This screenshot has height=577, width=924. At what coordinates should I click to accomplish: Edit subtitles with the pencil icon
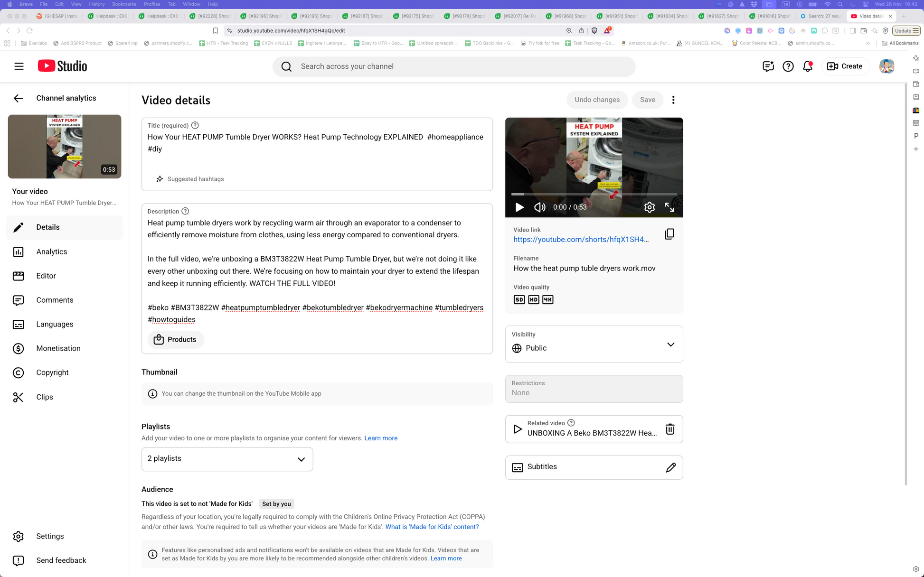click(x=670, y=467)
